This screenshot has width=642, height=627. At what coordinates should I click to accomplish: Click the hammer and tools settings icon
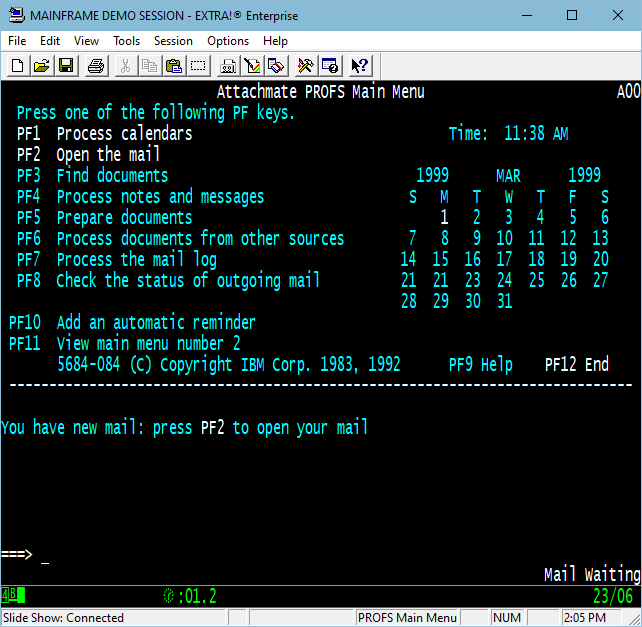pos(305,66)
